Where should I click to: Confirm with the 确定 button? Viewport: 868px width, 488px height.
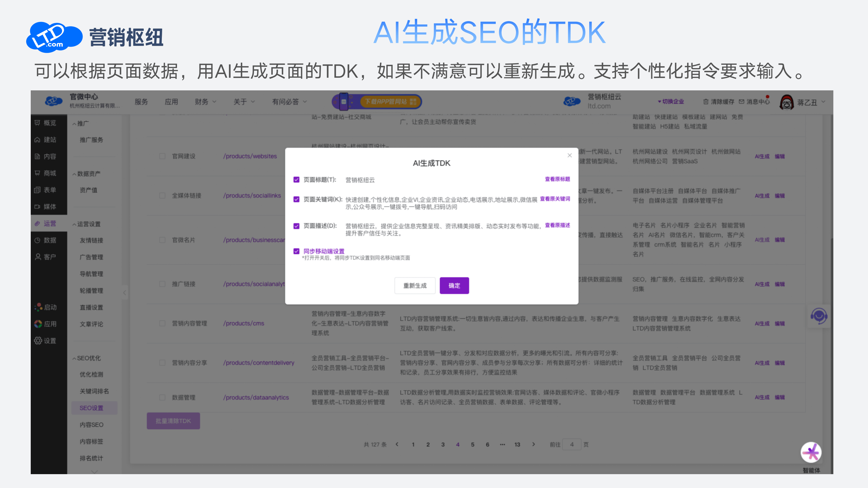coord(454,286)
